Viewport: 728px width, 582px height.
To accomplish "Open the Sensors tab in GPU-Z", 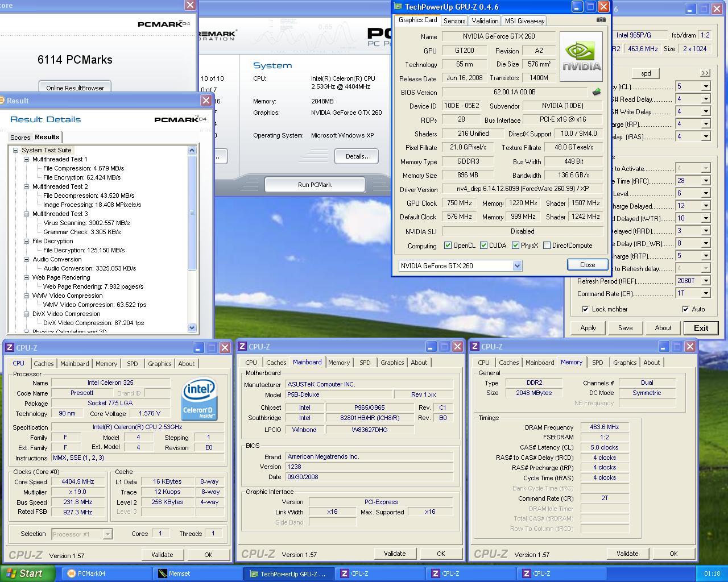I will [454, 21].
